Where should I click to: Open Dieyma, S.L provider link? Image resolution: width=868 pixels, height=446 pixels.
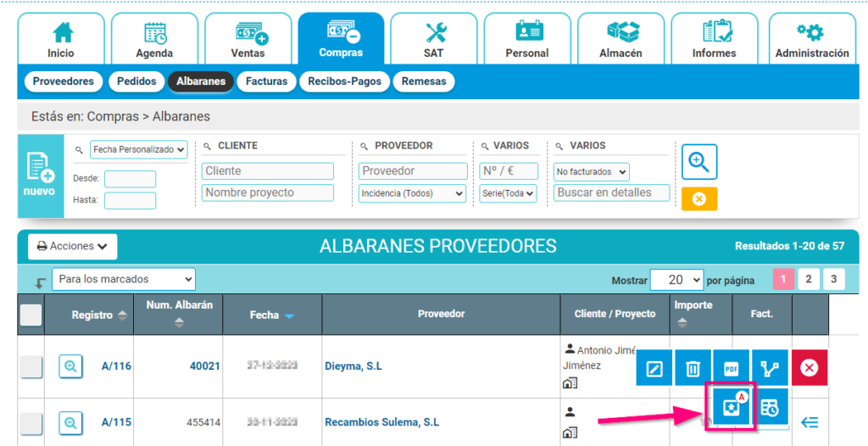click(x=353, y=366)
